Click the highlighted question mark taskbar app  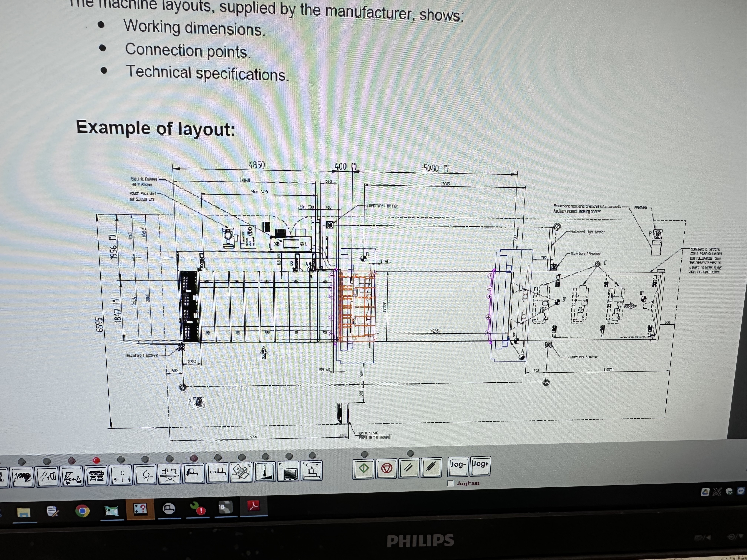click(x=140, y=509)
